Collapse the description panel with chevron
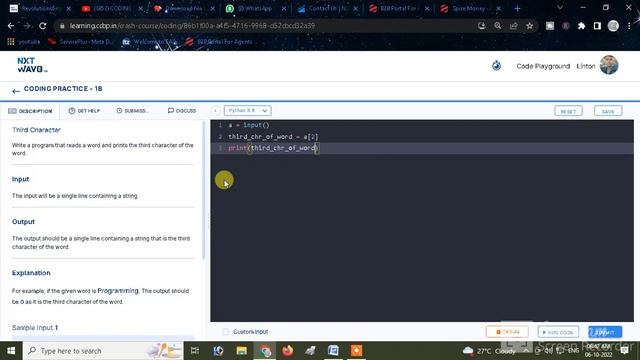Image resolution: width=640 pixels, height=360 pixels. pyautogui.click(x=216, y=111)
